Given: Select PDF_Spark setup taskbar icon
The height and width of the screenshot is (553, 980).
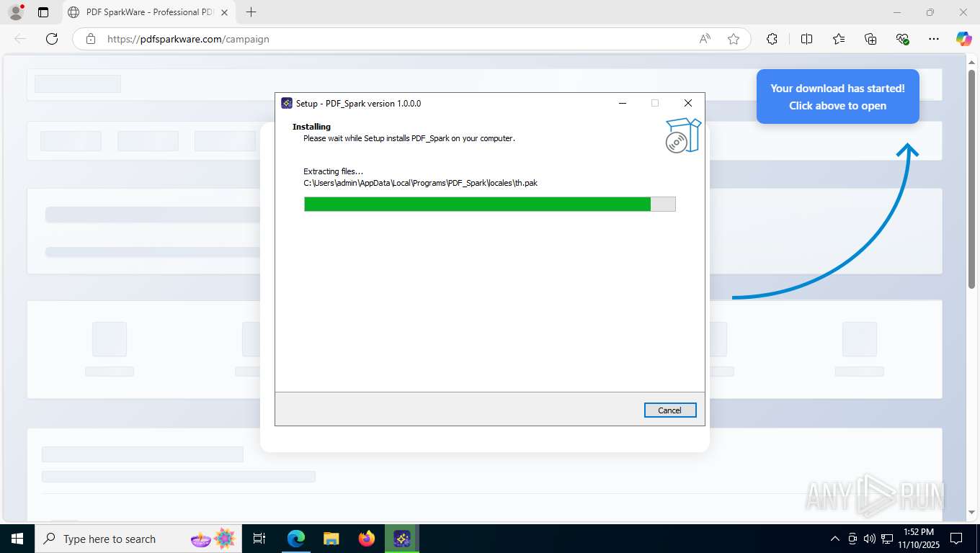Looking at the screenshot, I should [x=402, y=539].
